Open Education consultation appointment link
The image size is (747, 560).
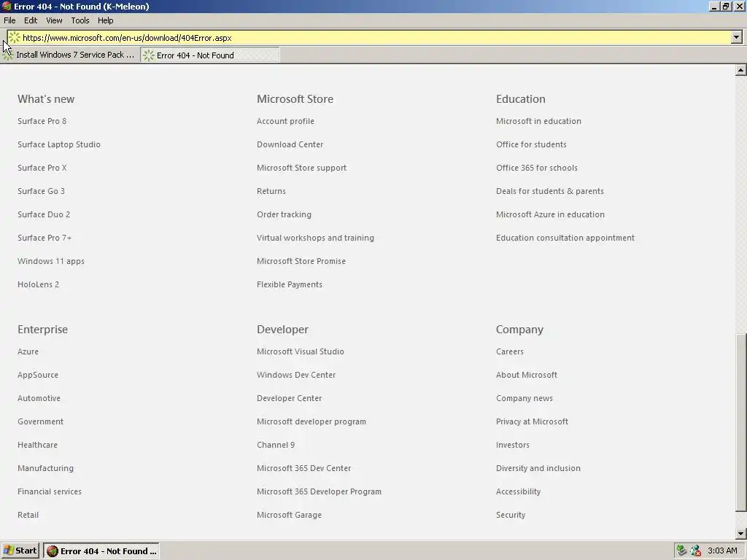point(565,238)
